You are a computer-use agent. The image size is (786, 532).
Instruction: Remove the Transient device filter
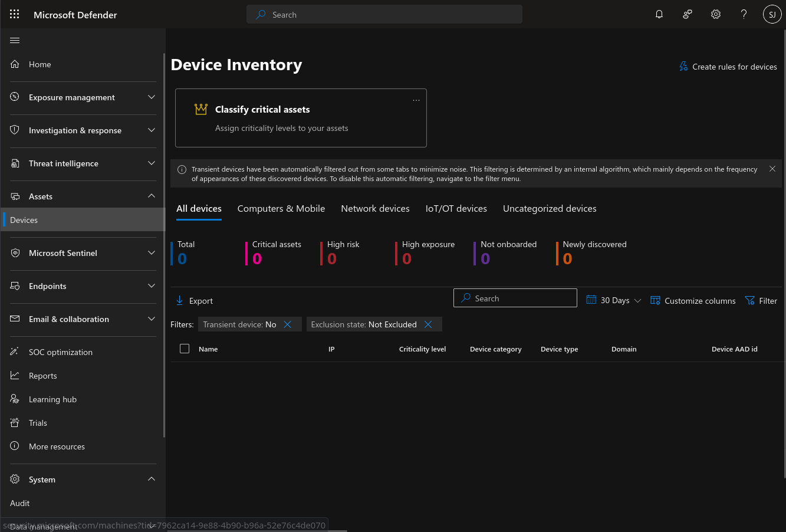point(288,324)
